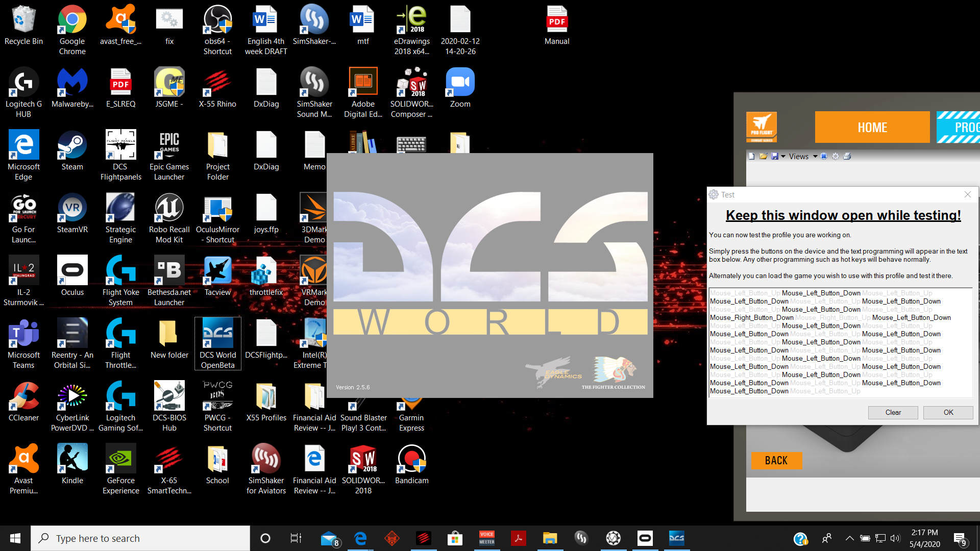This screenshot has height=551, width=980.
Task: Select the obs64 Shortcut desktop icon
Action: point(217,30)
